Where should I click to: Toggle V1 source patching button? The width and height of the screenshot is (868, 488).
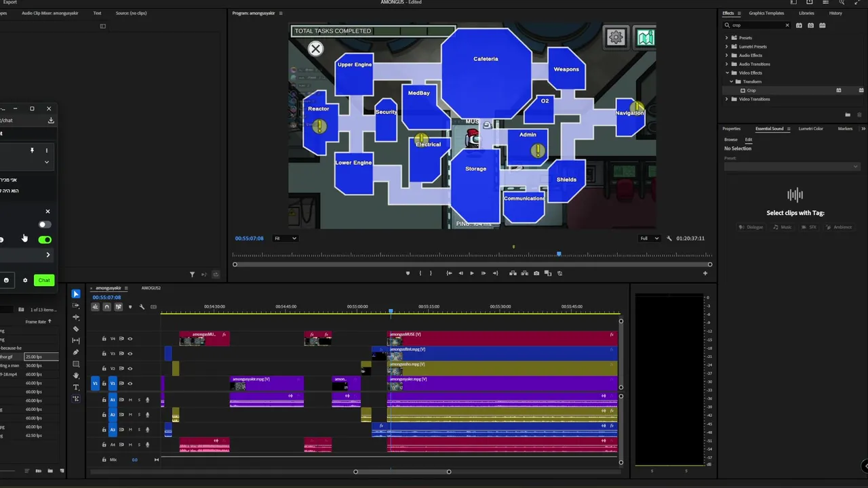coord(95,384)
